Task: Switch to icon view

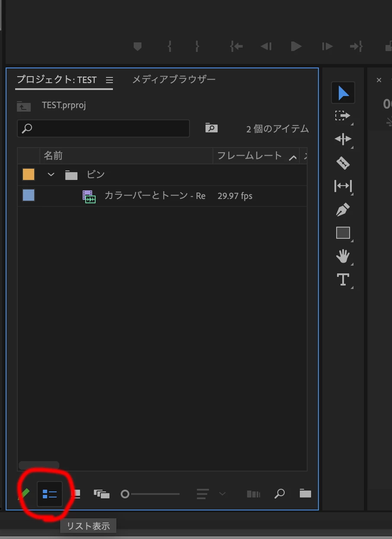Action: tap(76, 494)
